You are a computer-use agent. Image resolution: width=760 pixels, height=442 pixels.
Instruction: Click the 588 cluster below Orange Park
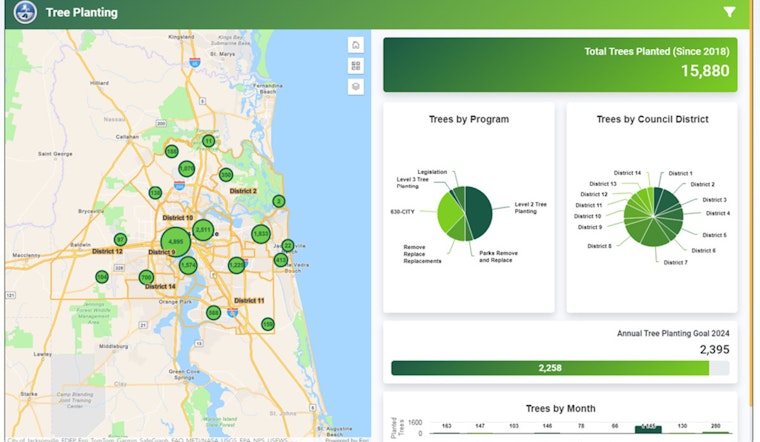214,313
